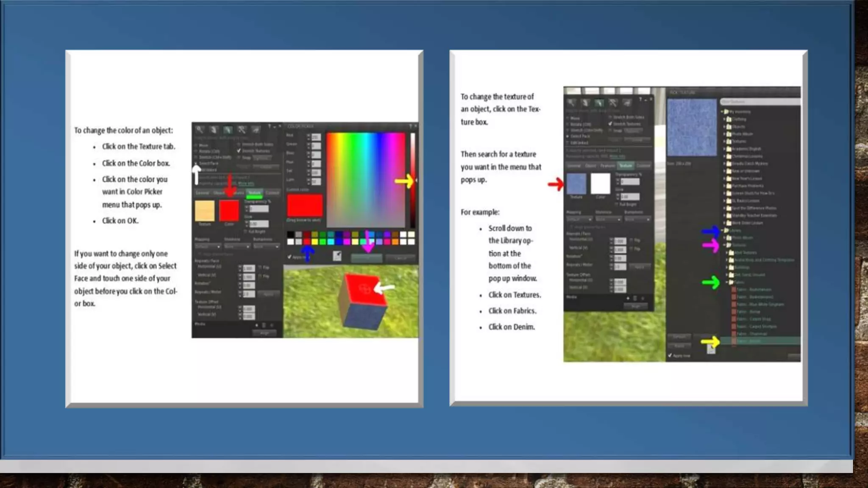Image resolution: width=868 pixels, height=488 pixels.
Task: Toggle the Apply now checkbox in Pick Texture dialog
Action: coord(670,355)
